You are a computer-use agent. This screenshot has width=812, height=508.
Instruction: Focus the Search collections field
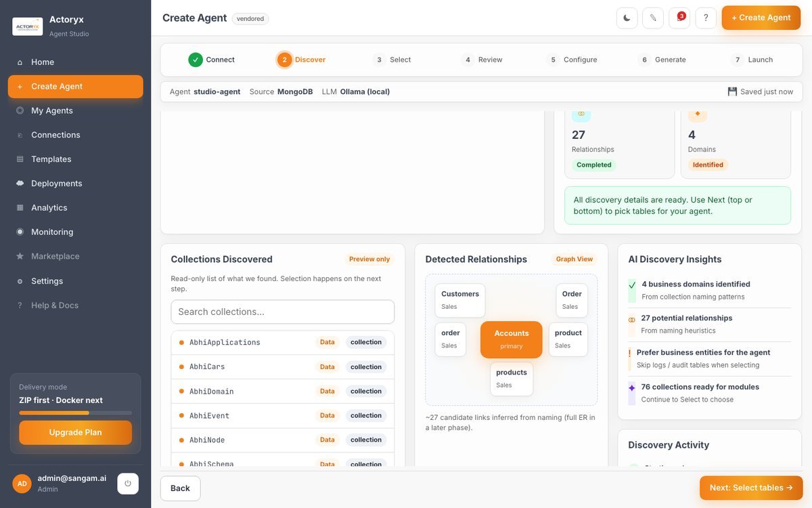click(283, 312)
